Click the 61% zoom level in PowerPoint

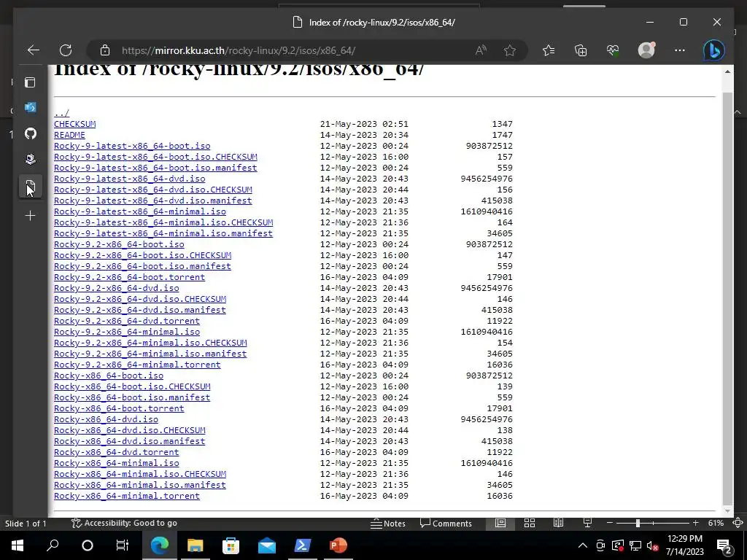tap(716, 523)
